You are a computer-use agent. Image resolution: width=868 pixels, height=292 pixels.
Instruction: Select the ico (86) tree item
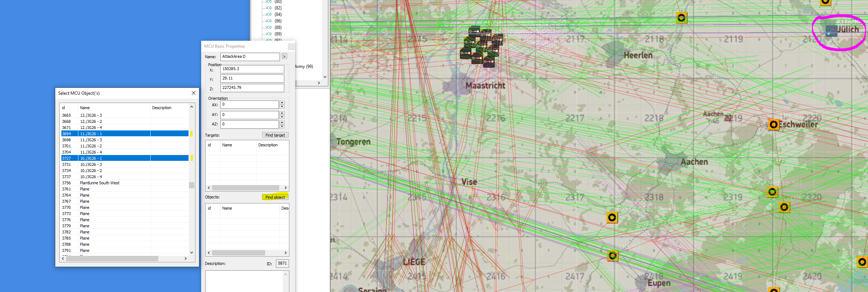click(x=274, y=21)
